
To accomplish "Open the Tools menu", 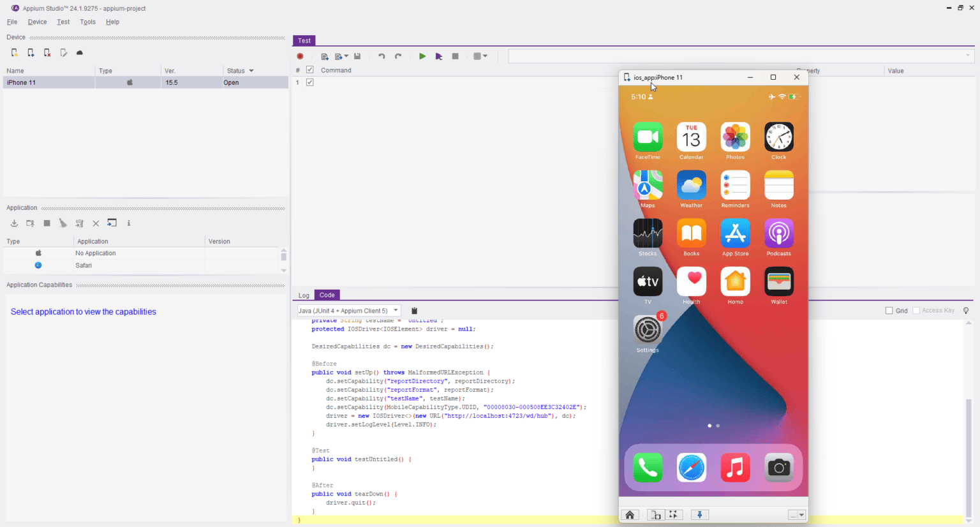I will [87, 22].
